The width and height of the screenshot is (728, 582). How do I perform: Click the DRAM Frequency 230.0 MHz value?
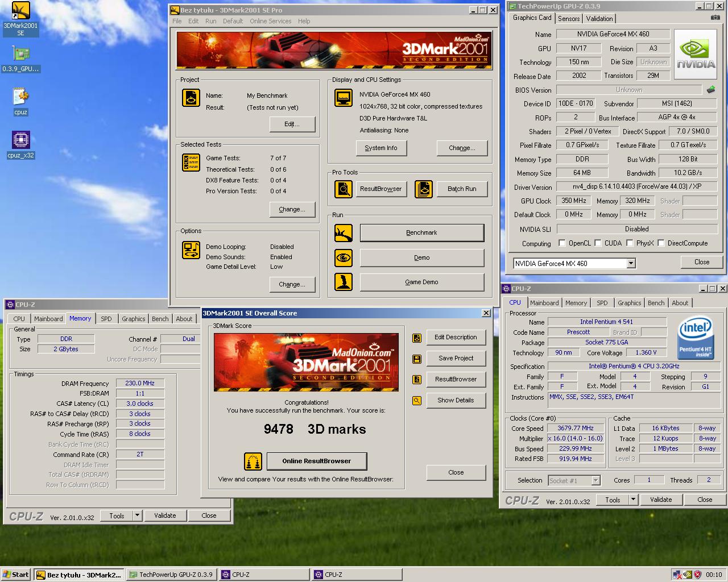pos(140,383)
